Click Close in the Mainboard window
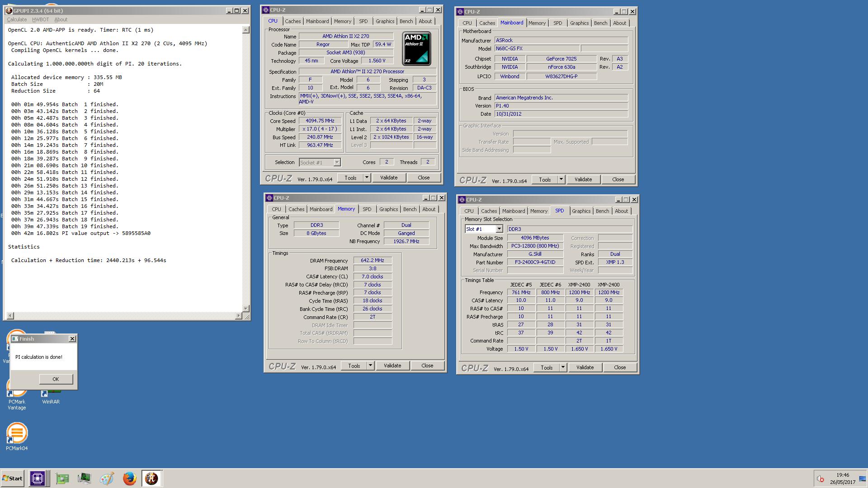 (x=618, y=179)
